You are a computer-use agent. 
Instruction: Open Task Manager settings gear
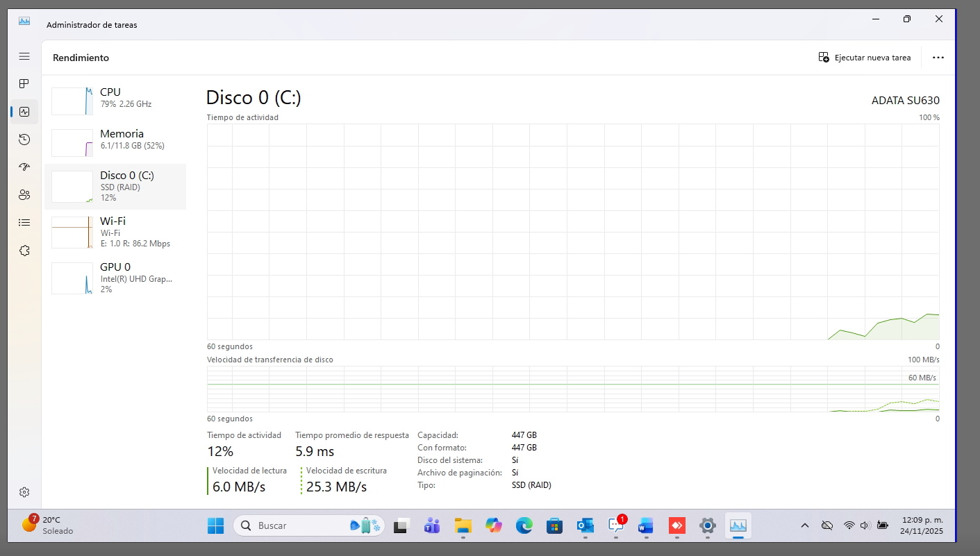coord(24,492)
